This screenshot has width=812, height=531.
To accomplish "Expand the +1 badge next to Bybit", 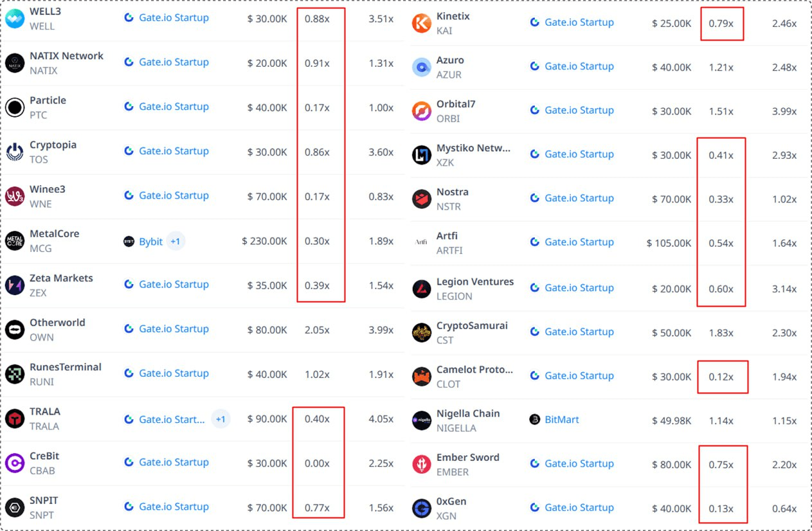I will click(x=176, y=242).
